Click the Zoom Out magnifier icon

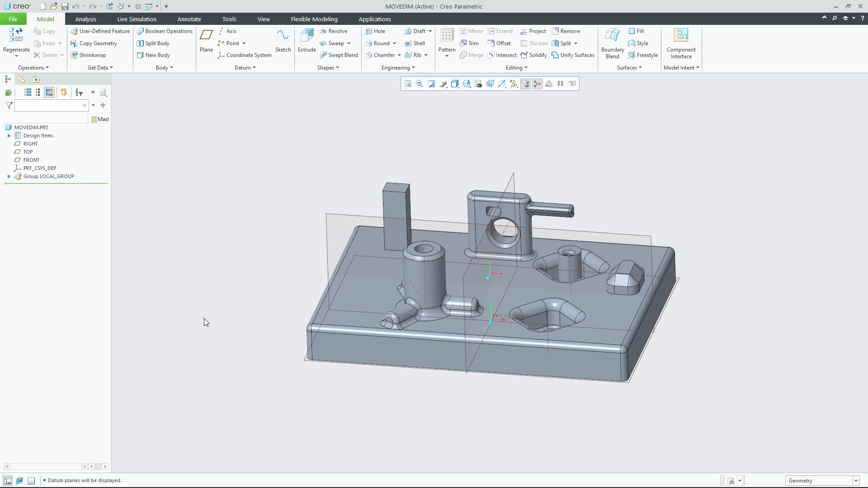click(420, 84)
